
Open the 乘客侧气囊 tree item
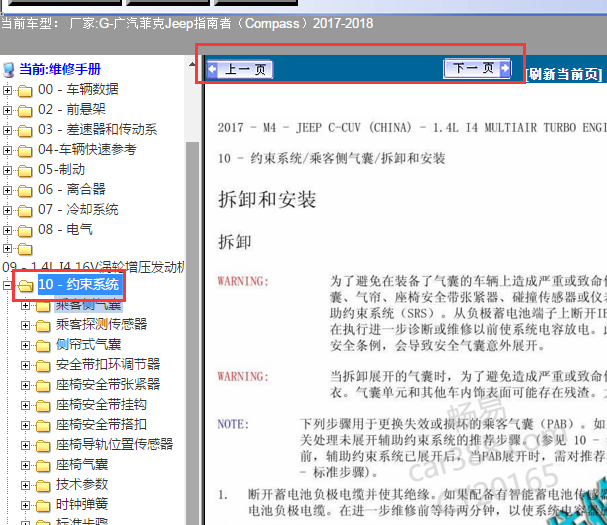[x=89, y=305]
